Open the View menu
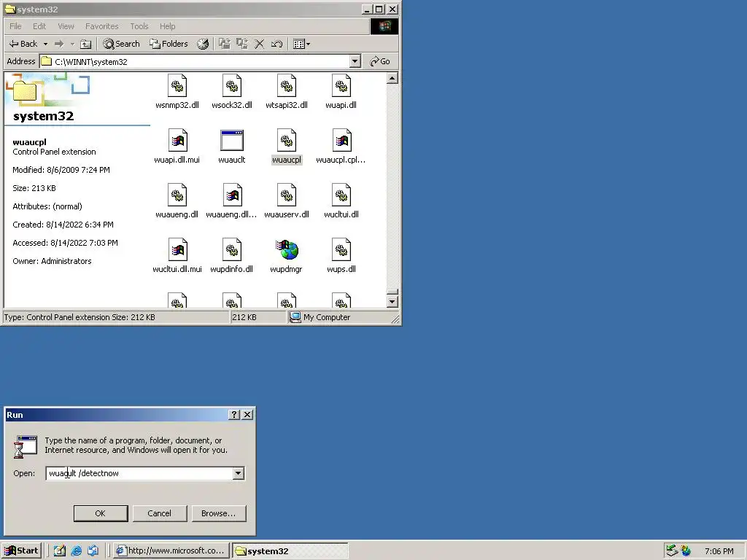747x560 pixels. 66,26
